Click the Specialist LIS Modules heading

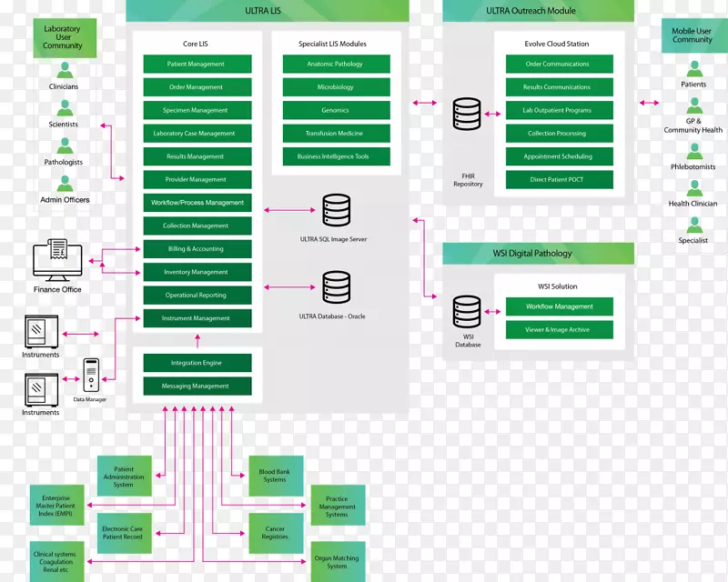tap(332, 44)
